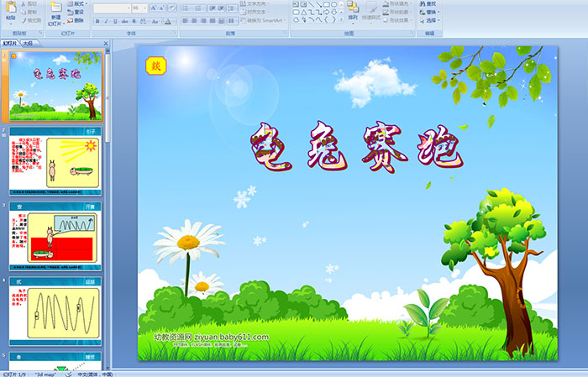Open the font name combo box
The height and width of the screenshot is (377, 588).
tap(112, 8)
